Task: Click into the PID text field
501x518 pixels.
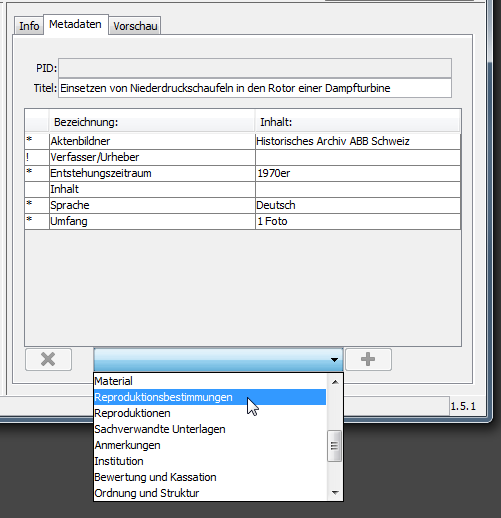Action: 255,68
